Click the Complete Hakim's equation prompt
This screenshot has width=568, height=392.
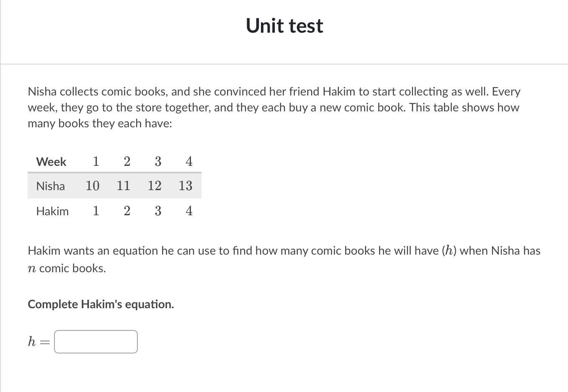(101, 304)
